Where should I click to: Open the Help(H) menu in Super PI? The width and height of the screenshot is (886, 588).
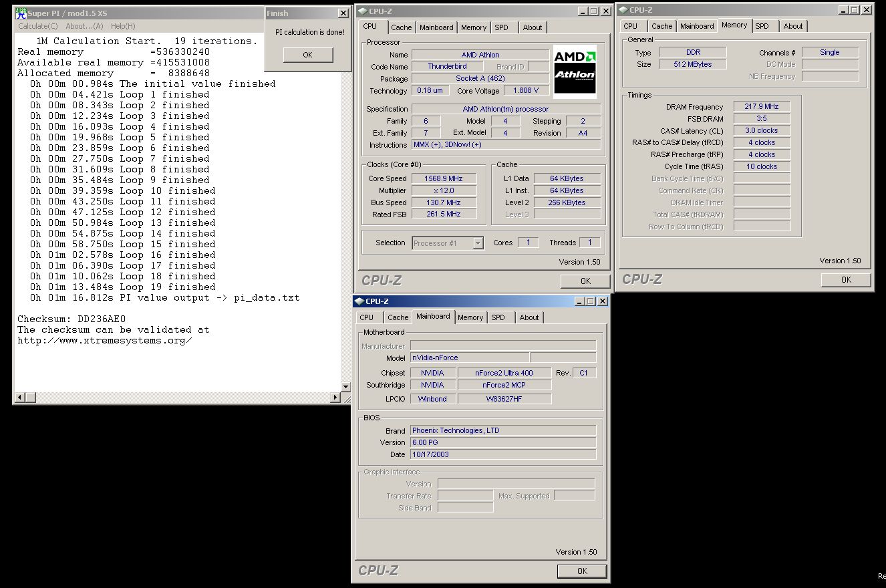click(123, 26)
